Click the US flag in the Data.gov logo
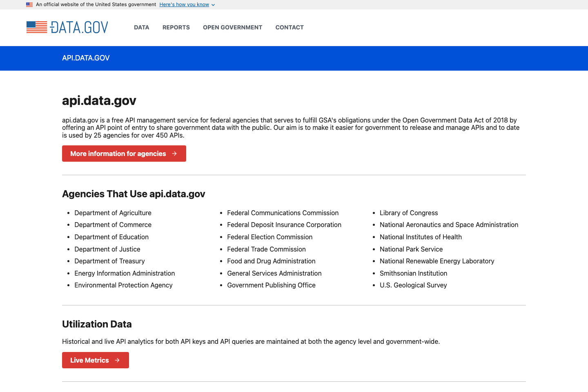Screen dimensions: 588x392 click(x=36, y=27)
